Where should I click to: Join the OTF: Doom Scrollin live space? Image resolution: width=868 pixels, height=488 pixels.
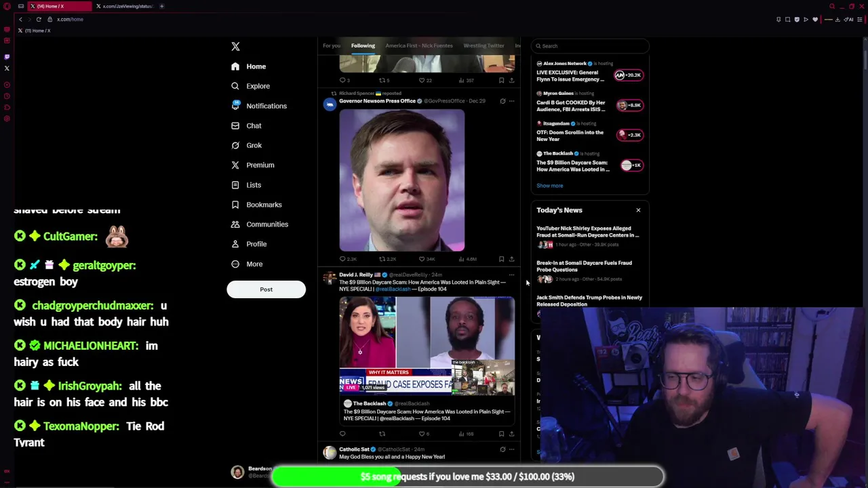[589, 132]
